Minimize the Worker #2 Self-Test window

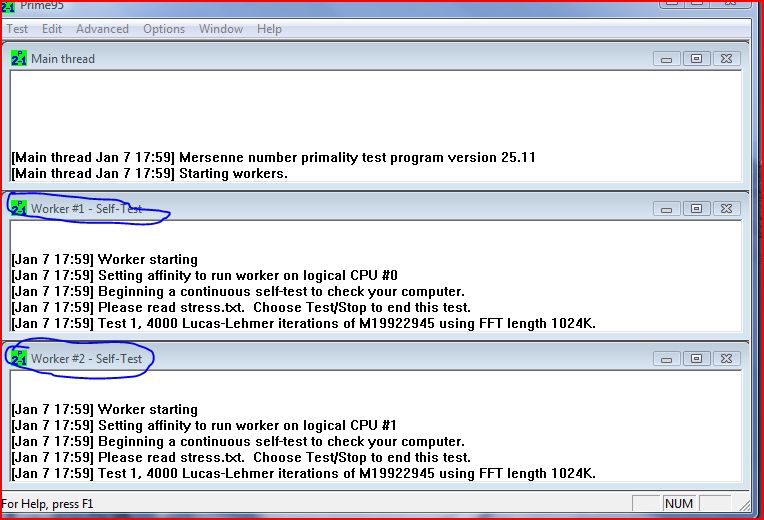[x=667, y=359]
